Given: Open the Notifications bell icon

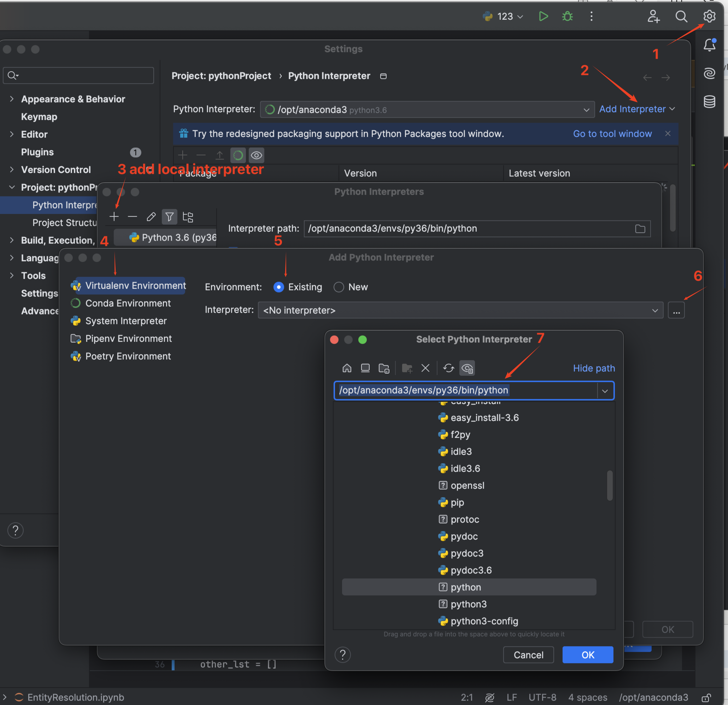Looking at the screenshot, I should tap(709, 45).
